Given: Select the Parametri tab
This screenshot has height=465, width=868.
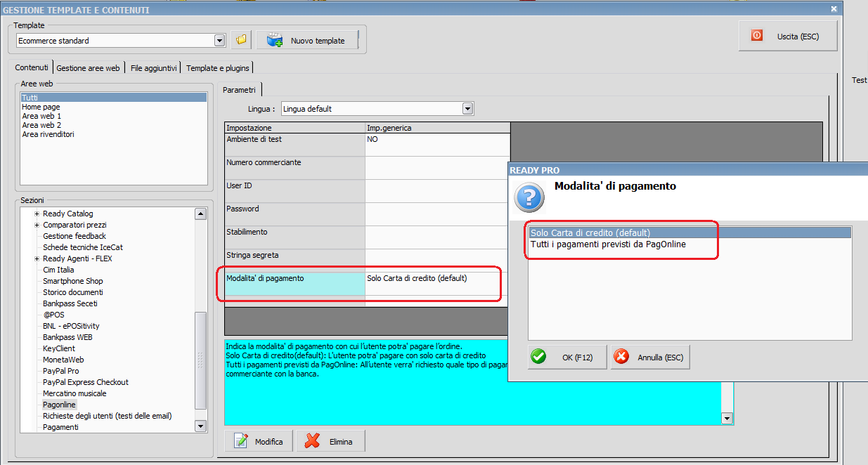Looking at the screenshot, I should 239,90.
